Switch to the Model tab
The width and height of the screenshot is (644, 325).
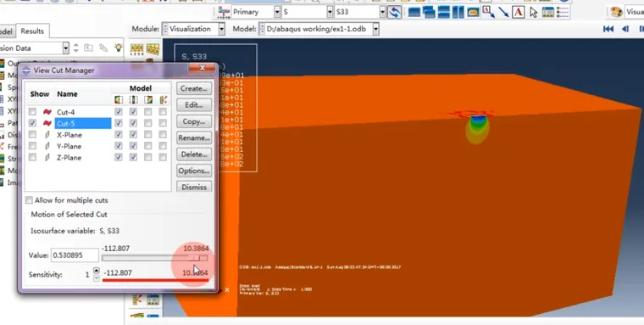[7, 31]
